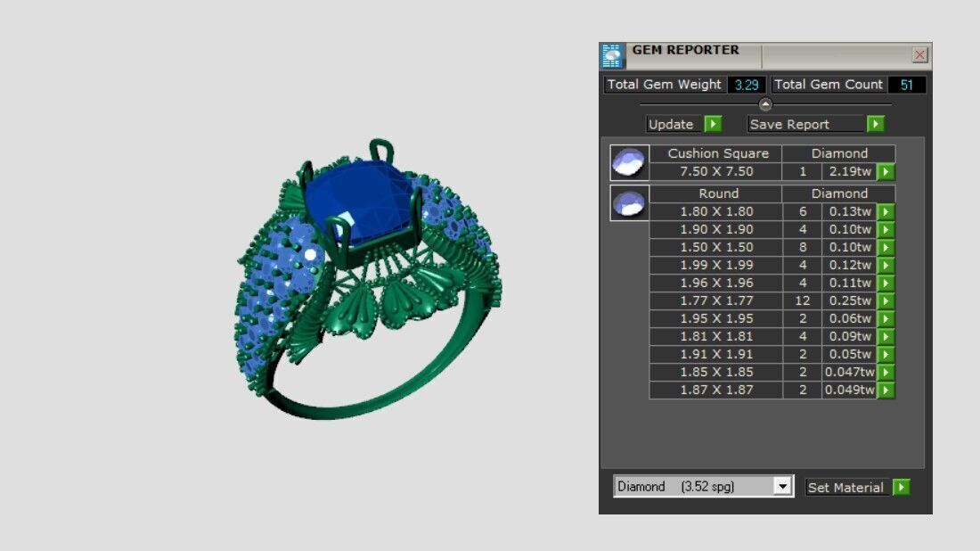Click the 2.19tw weight cell
980x551 pixels.
(x=849, y=171)
